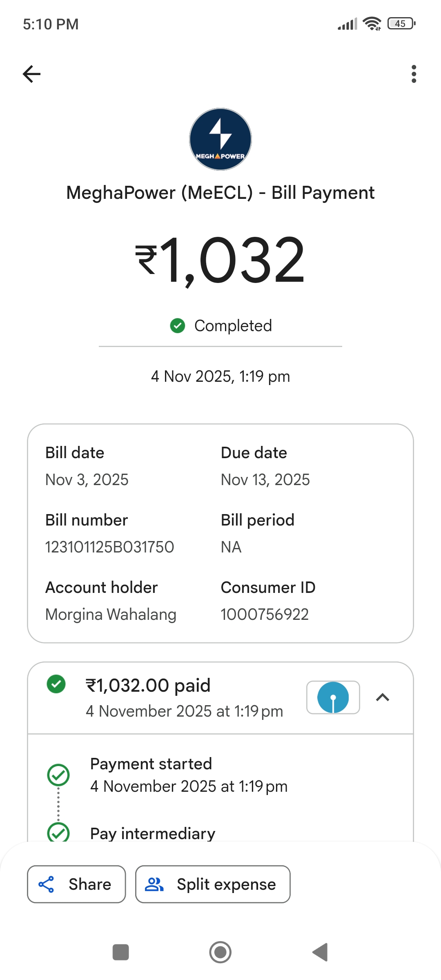
Task: Tap the Payment started step checkmark
Action: point(58,775)
